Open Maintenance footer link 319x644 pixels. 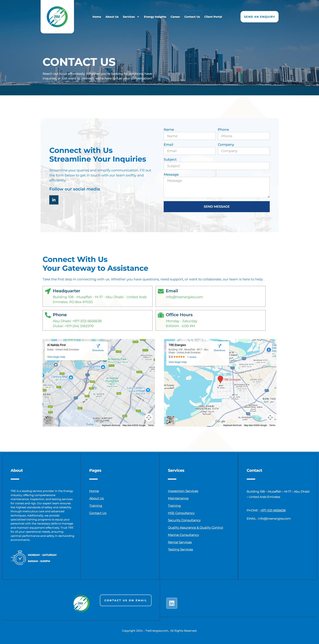[x=178, y=498]
